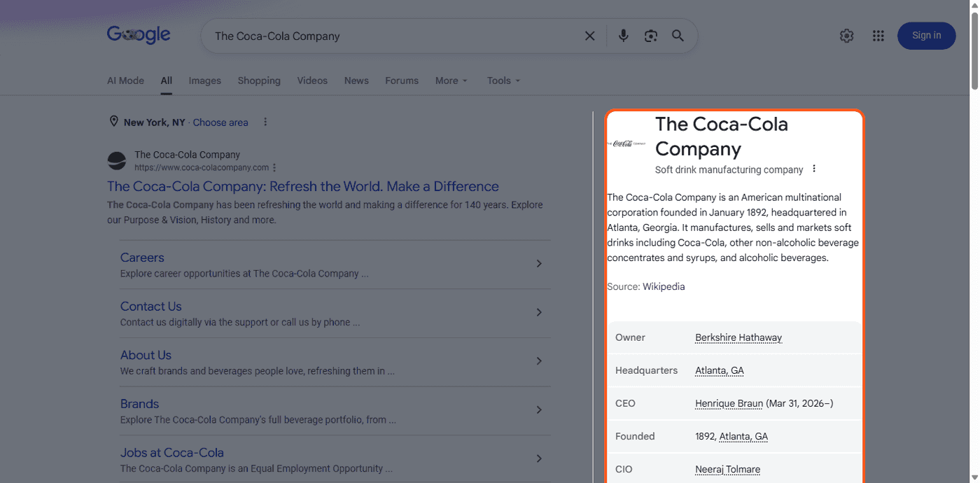Open the Brands sitelink
Viewport: 980px width, 483px height.
point(139,404)
